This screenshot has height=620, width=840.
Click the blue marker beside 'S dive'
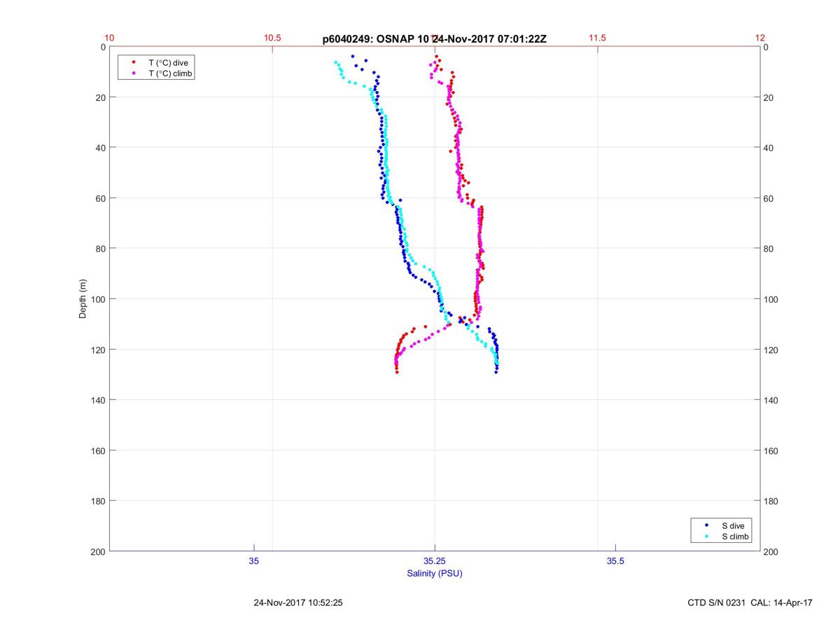[x=707, y=525]
